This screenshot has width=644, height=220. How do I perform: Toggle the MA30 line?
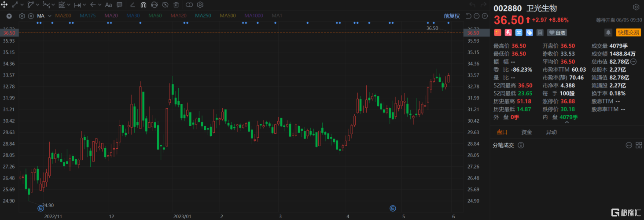pos(133,16)
